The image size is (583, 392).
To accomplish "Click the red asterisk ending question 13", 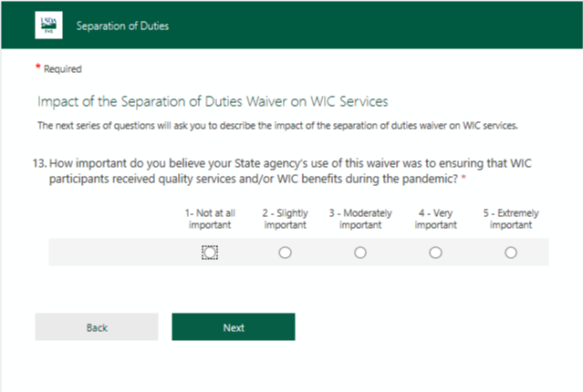I will pyautogui.click(x=463, y=178).
